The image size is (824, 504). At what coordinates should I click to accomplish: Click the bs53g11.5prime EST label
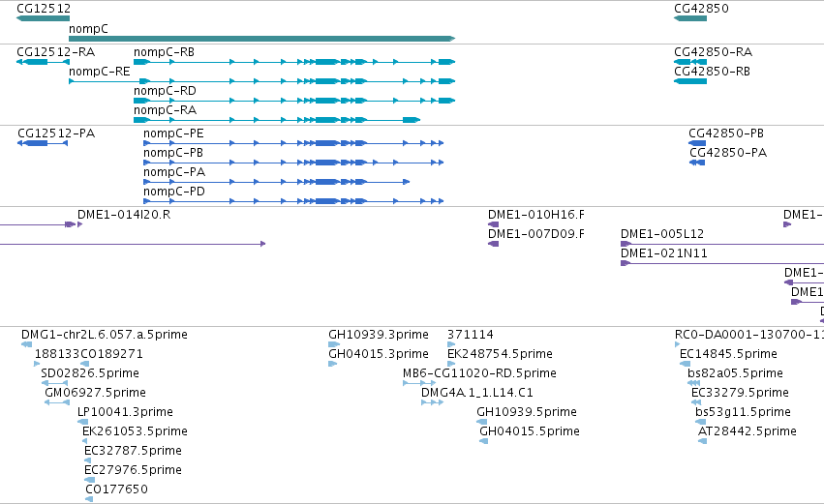743,412
